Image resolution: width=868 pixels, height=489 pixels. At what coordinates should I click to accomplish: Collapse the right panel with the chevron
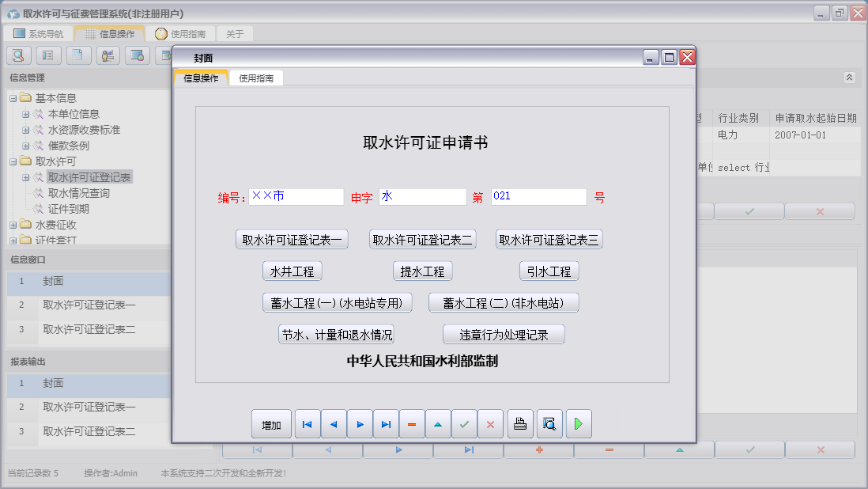[850, 78]
